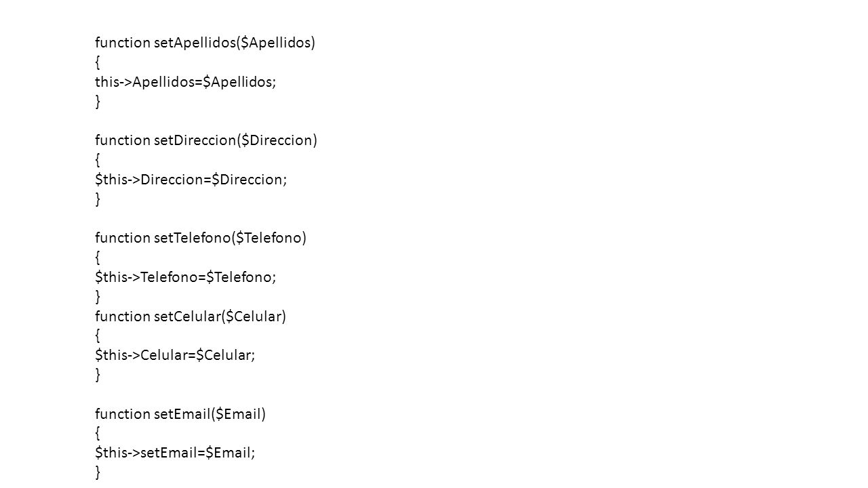This screenshot has height=488, width=868.
Task: Click the opening brace under setDireccion
Action: point(98,161)
